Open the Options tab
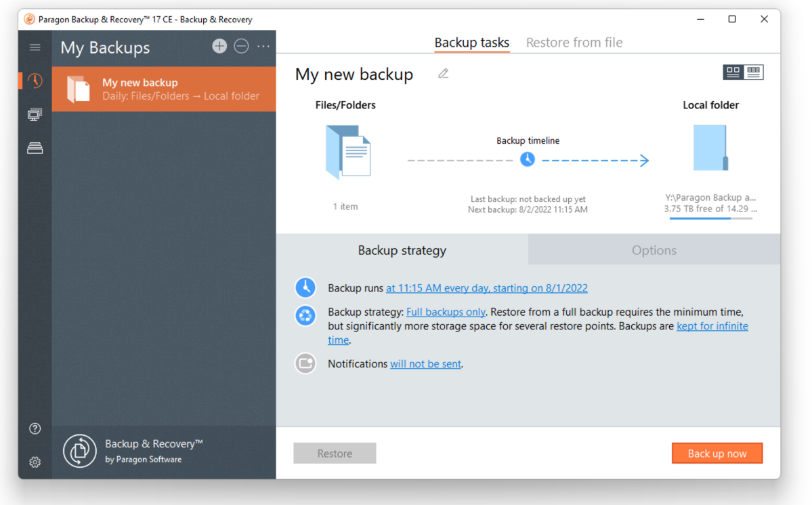Viewport: 812px width, 505px height. pyautogui.click(x=654, y=250)
